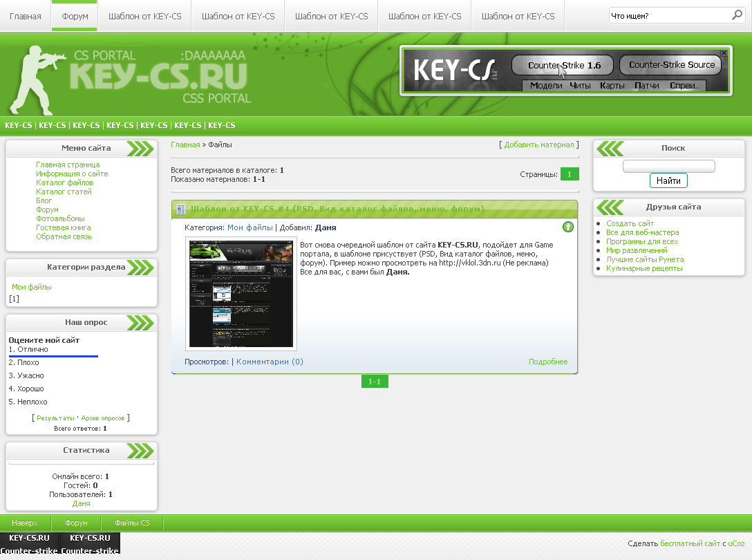Screen dimensions: 752x560
Task: Open Создать сайт friend link
Action: click(x=630, y=223)
